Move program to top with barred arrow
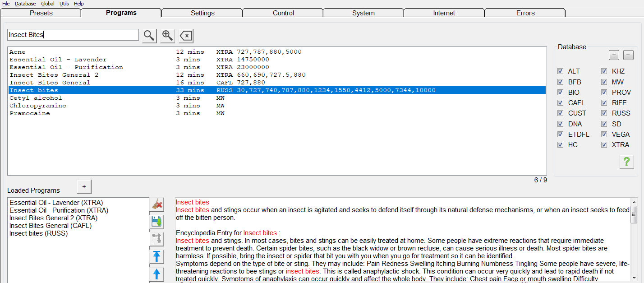This screenshot has width=644, height=283. point(156,256)
